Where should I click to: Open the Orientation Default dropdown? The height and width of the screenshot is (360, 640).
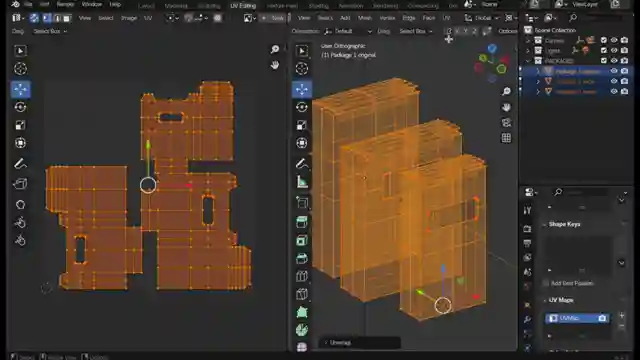(348, 31)
